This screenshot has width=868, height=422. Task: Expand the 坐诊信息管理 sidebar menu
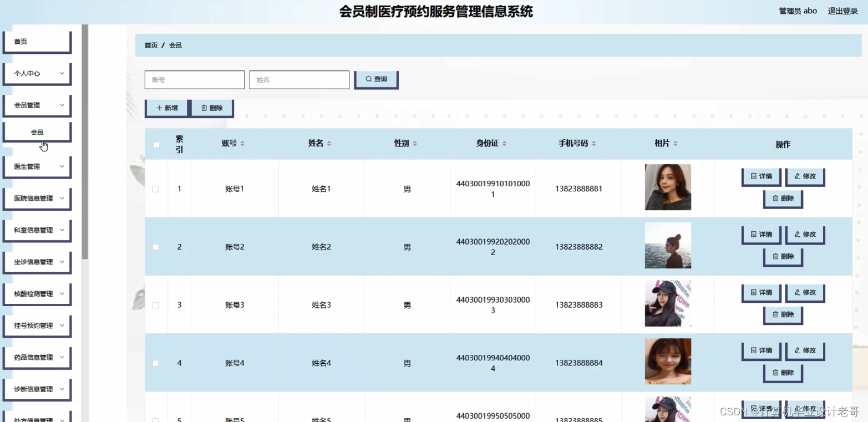coord(37,262)
